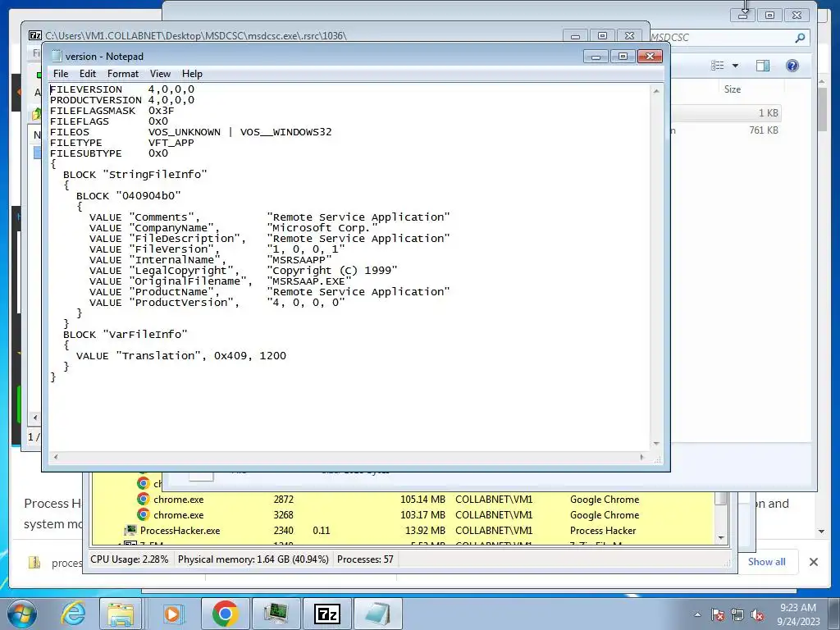Screen dimensions: 840x630
Task: Switch to Google Chrome on taskbar
Action: (x=225, y=614)
